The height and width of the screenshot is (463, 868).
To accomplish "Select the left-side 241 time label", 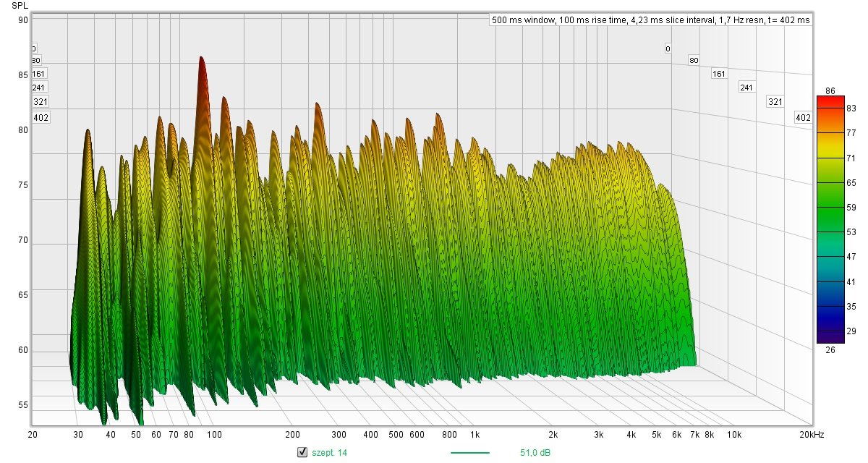I will point(39,88).
